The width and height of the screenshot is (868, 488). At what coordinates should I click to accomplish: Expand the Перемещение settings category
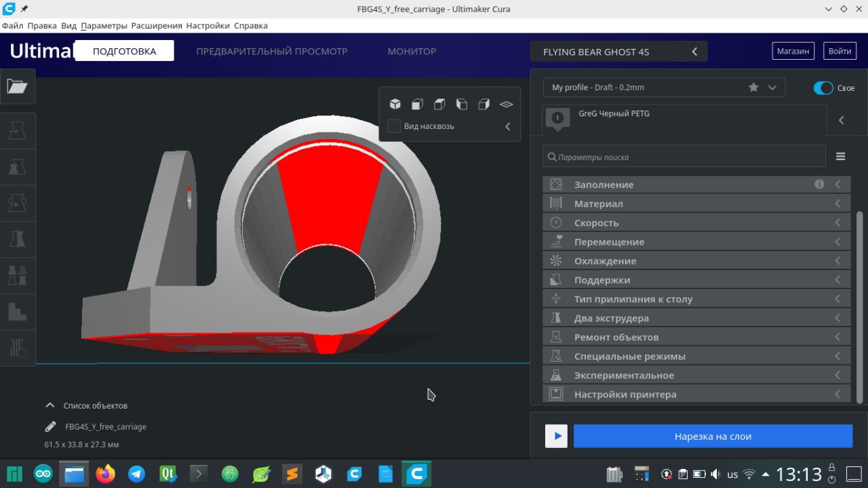tap(696, 242)
